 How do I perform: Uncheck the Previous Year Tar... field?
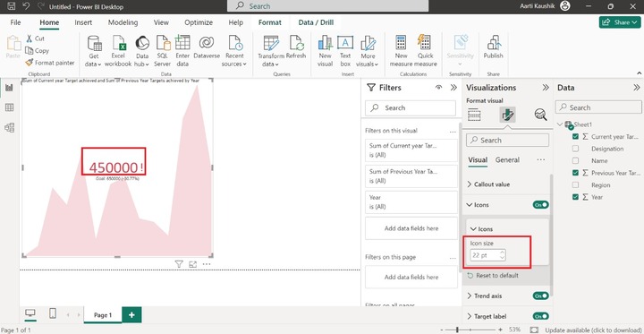pyautogui.click(x=575, y=173)
